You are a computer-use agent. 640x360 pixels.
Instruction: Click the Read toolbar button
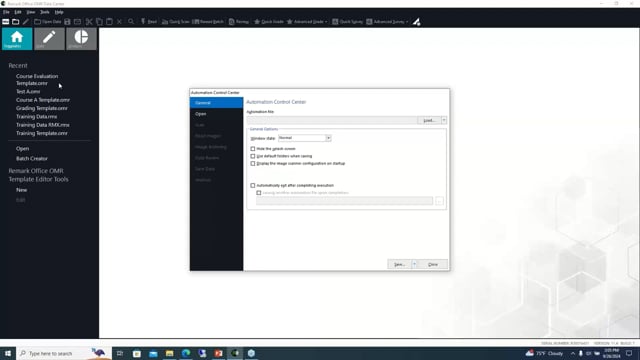149,22
